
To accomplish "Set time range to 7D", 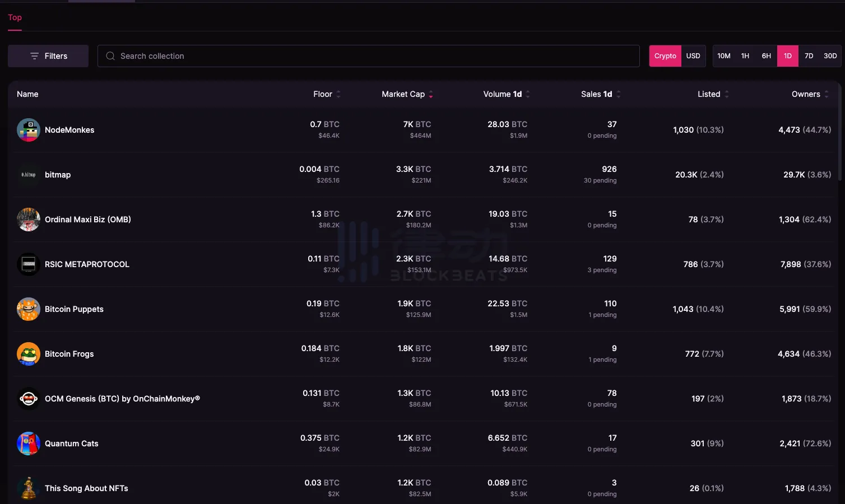I will [809, 56].
